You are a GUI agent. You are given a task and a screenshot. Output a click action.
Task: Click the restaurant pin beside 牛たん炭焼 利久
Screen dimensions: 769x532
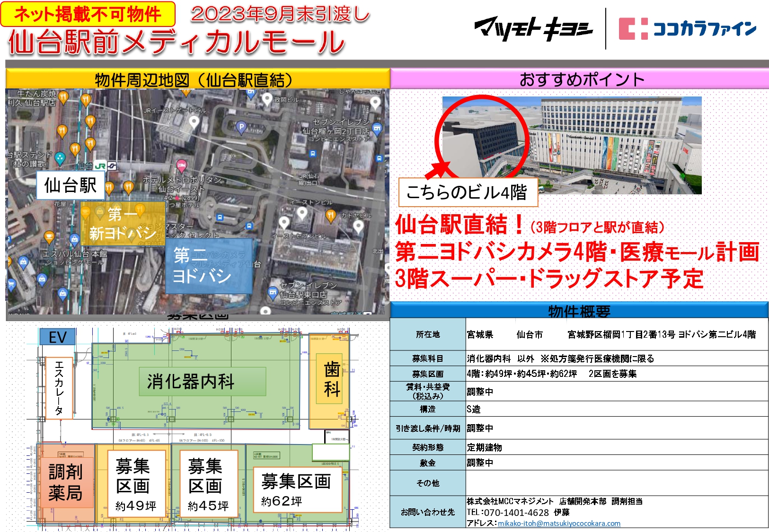(x=63, y=97)
